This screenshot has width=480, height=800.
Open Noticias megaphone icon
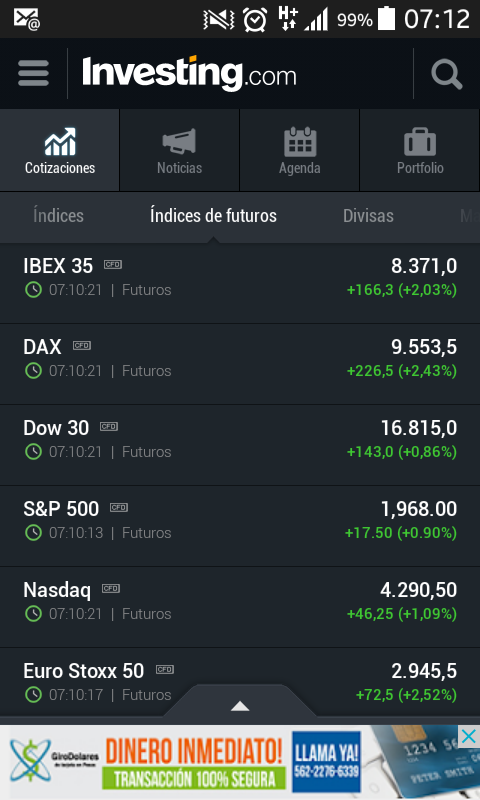point(179,141)
